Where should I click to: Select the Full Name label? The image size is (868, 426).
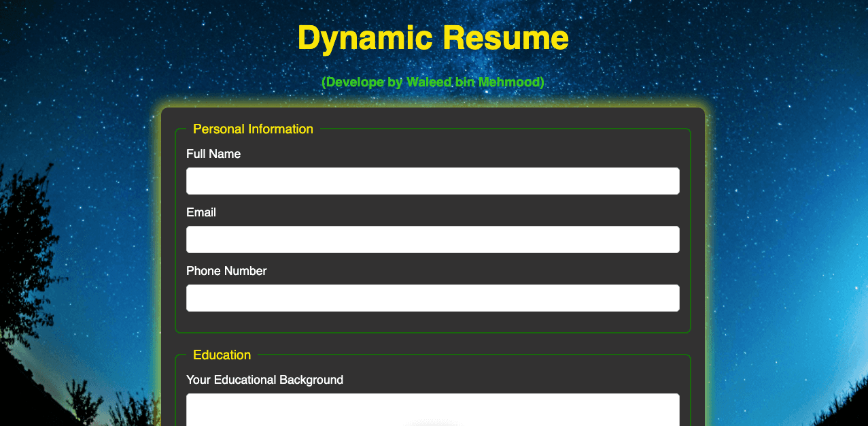tap(213, 154)
